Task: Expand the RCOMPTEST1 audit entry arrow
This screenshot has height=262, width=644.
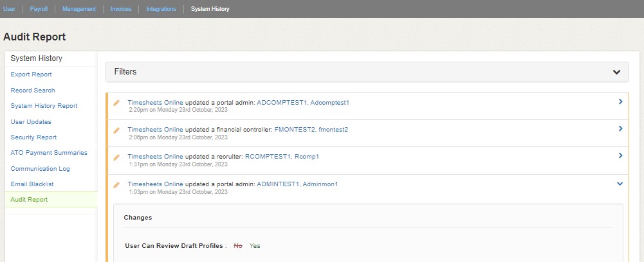Action: (x=620, y=155)
